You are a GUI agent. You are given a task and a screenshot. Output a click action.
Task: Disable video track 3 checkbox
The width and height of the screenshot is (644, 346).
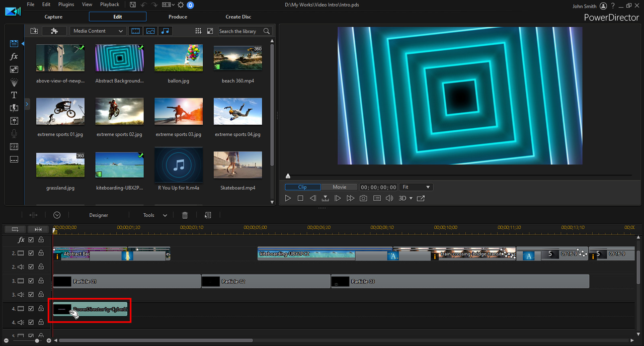coord(31,281)
